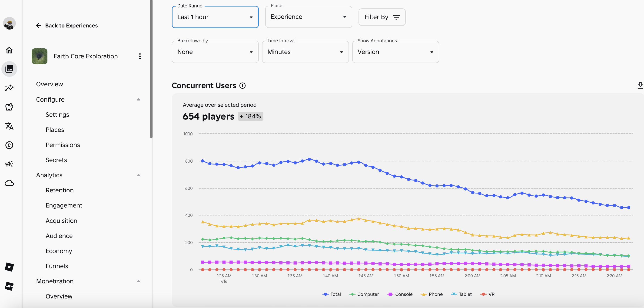Toggle the VR series in legend
Screen dimensions: 644x308
488,294
